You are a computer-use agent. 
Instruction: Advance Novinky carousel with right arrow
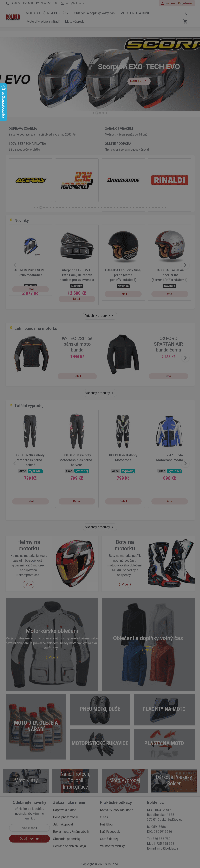tap(185, 265)
